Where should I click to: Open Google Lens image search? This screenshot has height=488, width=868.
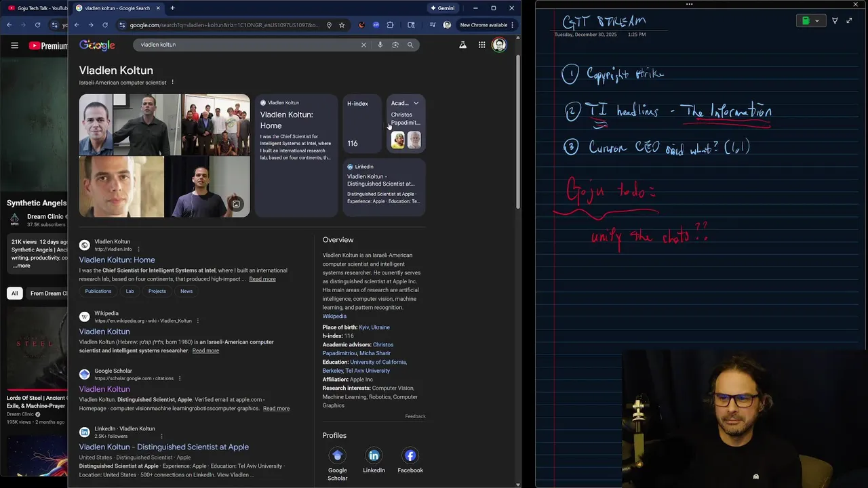395,45
